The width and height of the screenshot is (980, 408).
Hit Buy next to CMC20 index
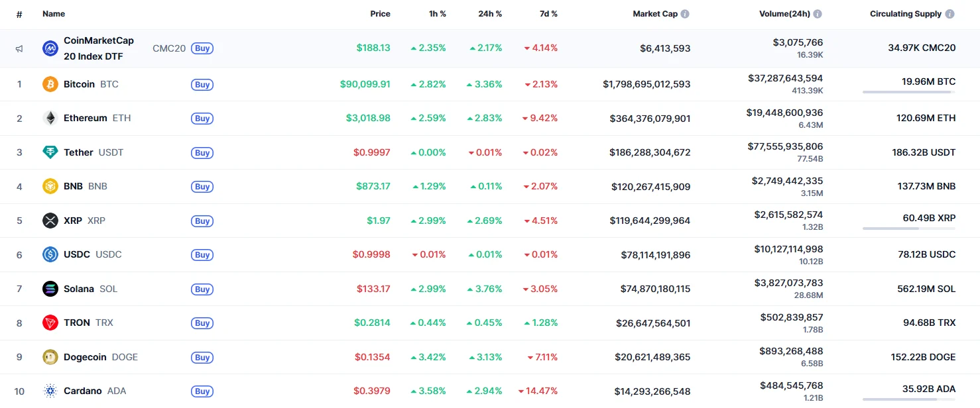[x=202, y=48]
